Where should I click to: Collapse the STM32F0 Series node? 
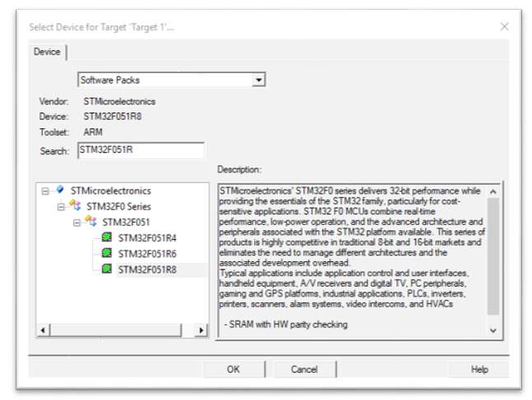[x=61, y=207]
